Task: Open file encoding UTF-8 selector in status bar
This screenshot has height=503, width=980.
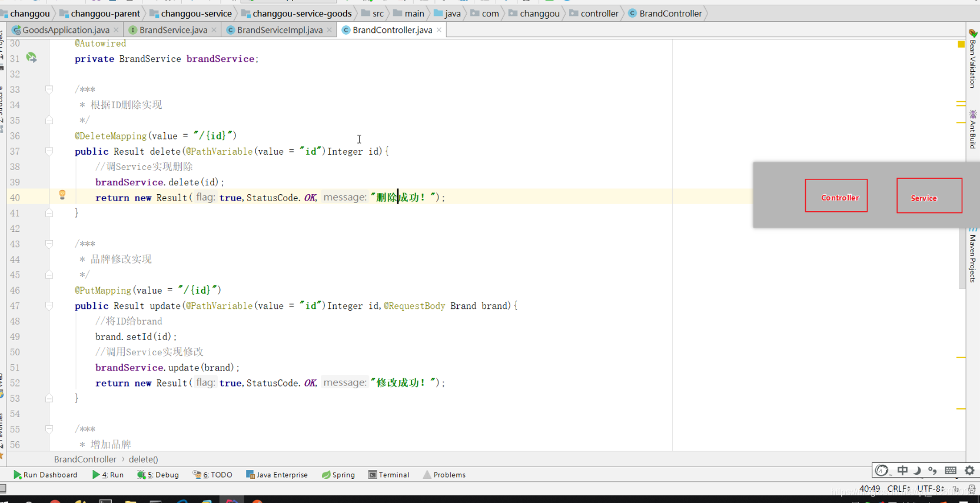Action: (x=931, y=488)
